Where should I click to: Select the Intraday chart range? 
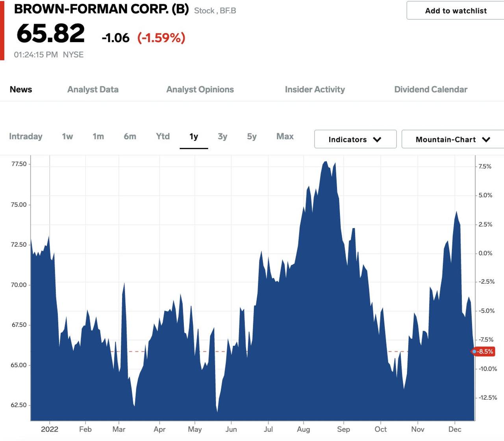coord(26,137)
